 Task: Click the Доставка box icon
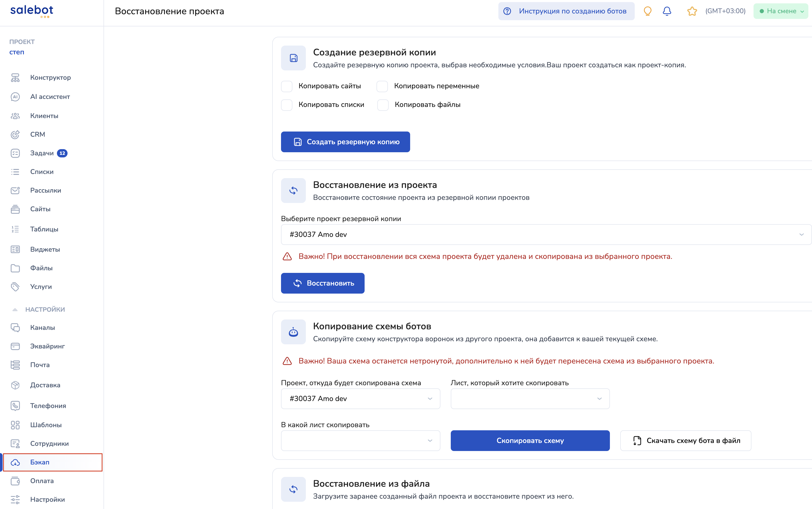point(15,385)
